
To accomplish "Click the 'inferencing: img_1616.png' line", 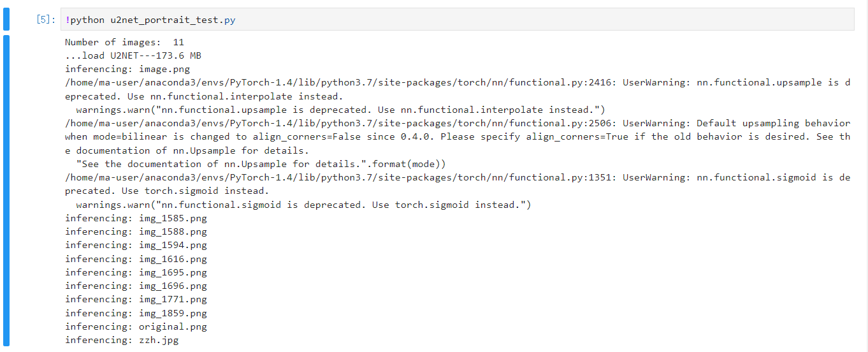I will coord(136,259).
